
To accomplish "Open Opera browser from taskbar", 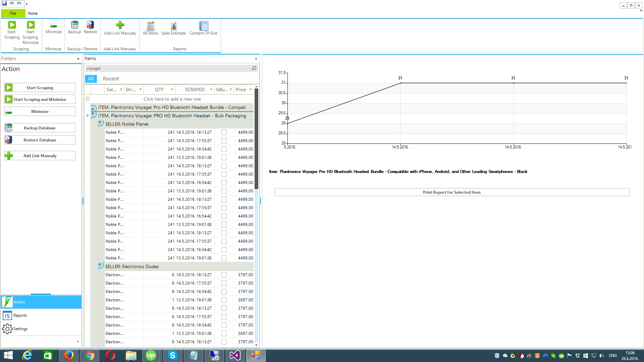I will [110, 355].
